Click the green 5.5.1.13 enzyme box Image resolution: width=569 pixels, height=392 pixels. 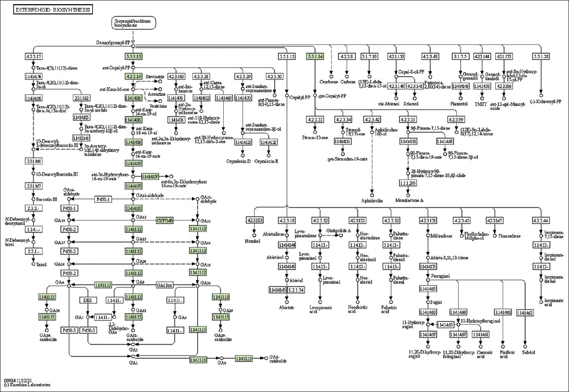point(133,57)
